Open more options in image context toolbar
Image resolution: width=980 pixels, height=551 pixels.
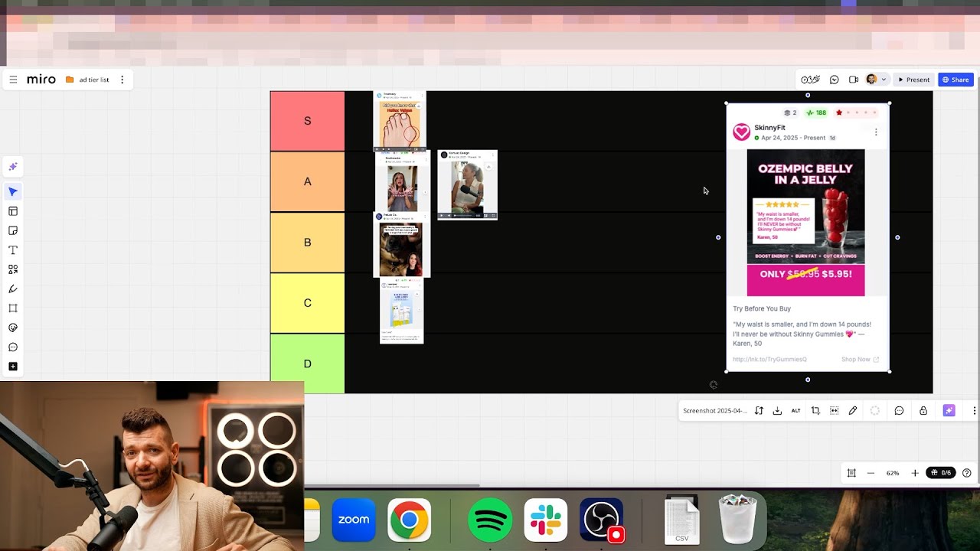[x=974, y=411]
